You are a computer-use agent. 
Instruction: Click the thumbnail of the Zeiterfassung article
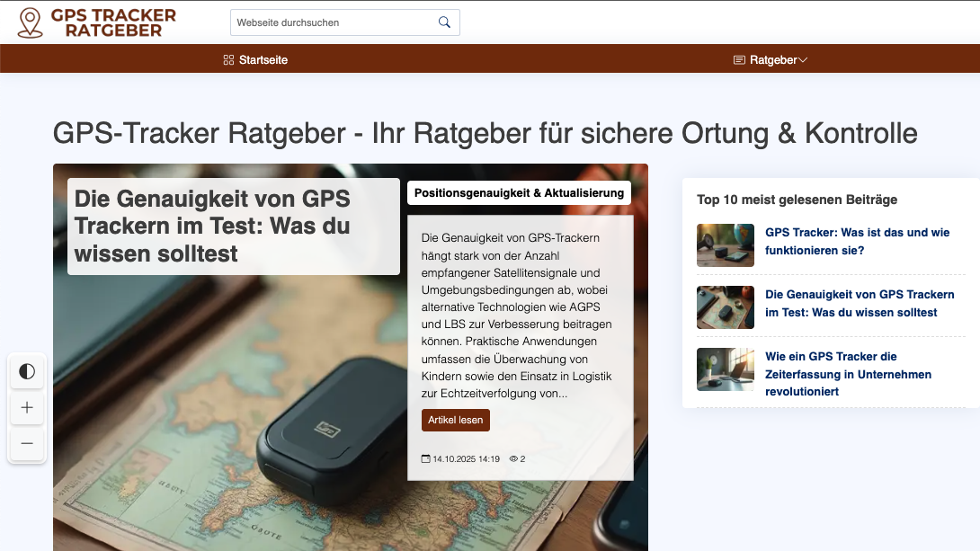point(725,369)
